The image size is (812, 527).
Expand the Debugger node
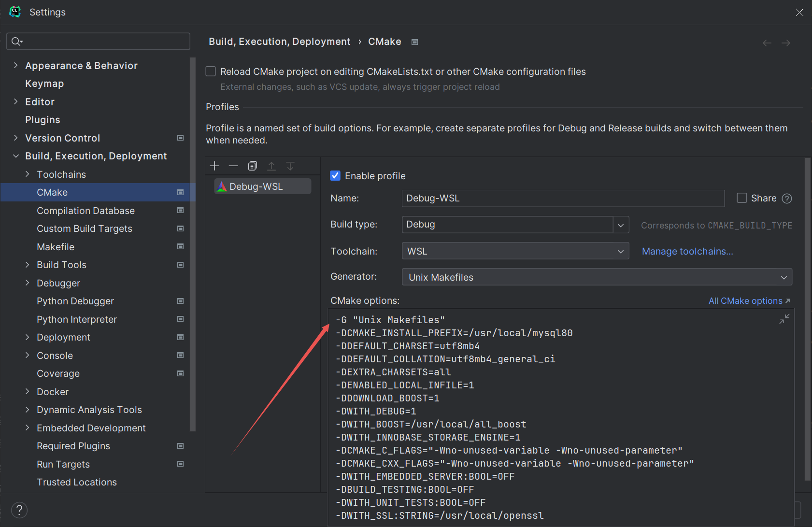click(27, 283)
